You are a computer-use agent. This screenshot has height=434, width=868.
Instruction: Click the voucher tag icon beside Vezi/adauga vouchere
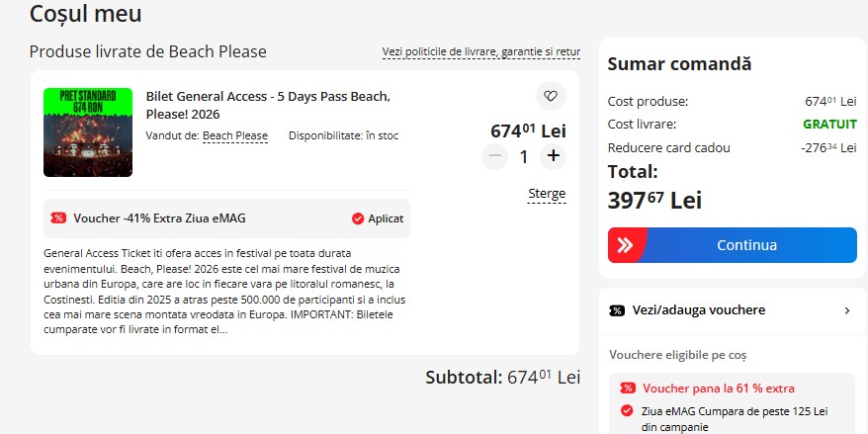point(617,310)
